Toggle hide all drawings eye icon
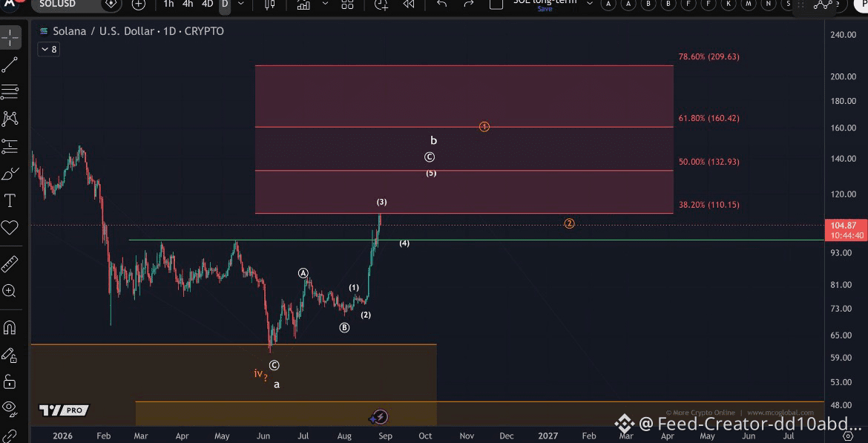 [x=10, y=408]
